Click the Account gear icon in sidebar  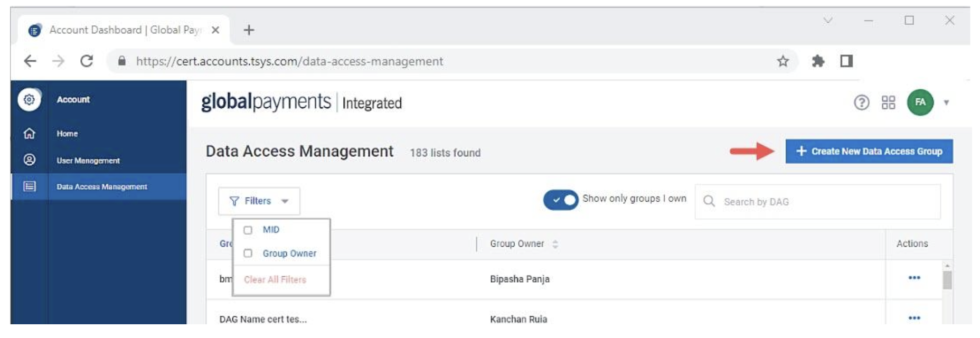pos(30,99)
